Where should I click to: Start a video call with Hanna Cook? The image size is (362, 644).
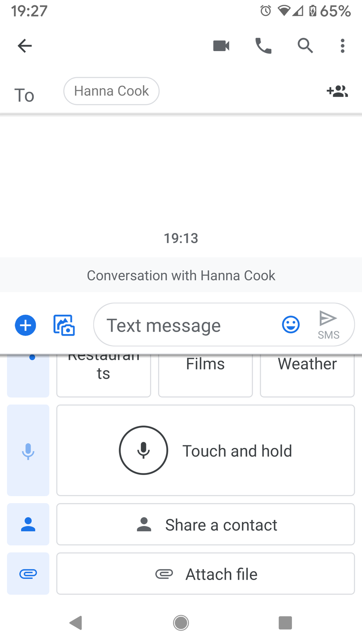pos(221,46)
